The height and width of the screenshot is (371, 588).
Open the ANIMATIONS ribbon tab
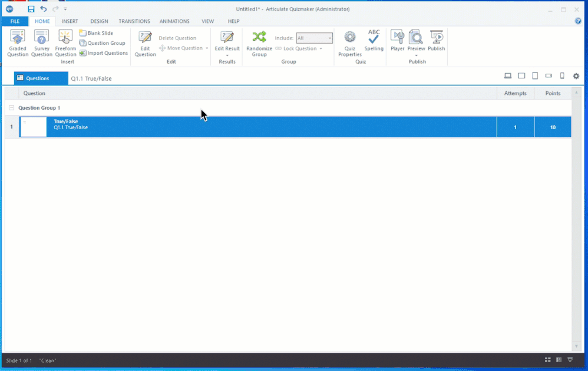pos(174,21)
